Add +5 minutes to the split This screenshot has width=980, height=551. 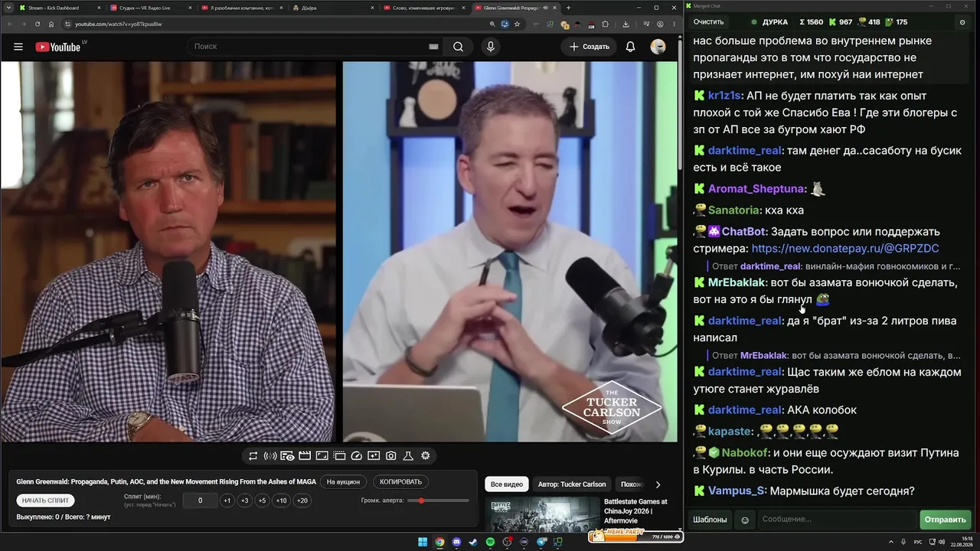pyautogui.click(x=262, y=500)
